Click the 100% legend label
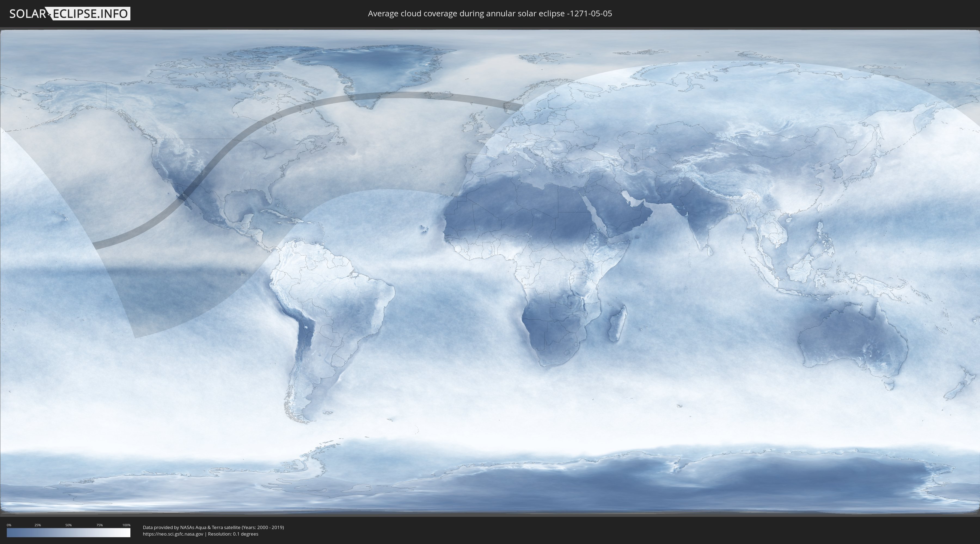Screen dimensions: 980x544 click(126, 525)
